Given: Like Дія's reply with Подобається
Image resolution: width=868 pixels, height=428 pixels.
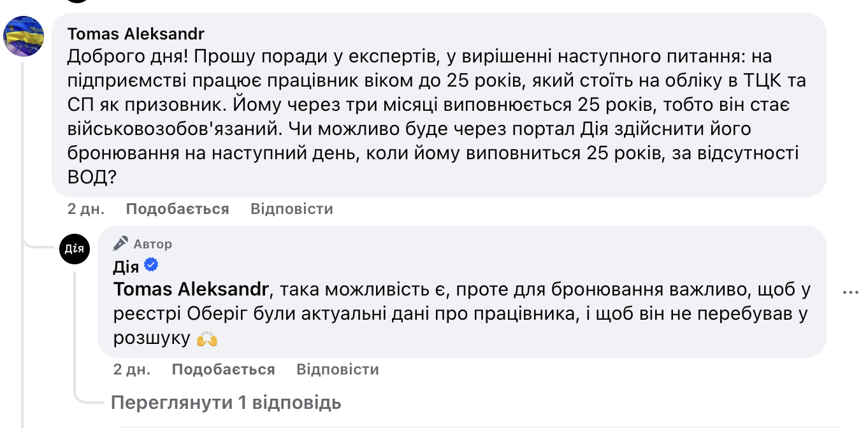Looking at the screenshot, I should [223, 369].
